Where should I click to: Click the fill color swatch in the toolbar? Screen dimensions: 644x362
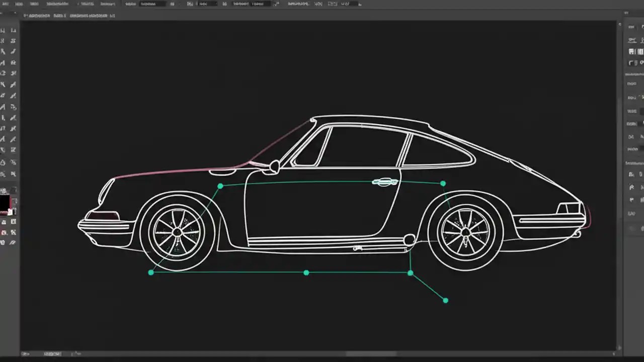point(4,200)
